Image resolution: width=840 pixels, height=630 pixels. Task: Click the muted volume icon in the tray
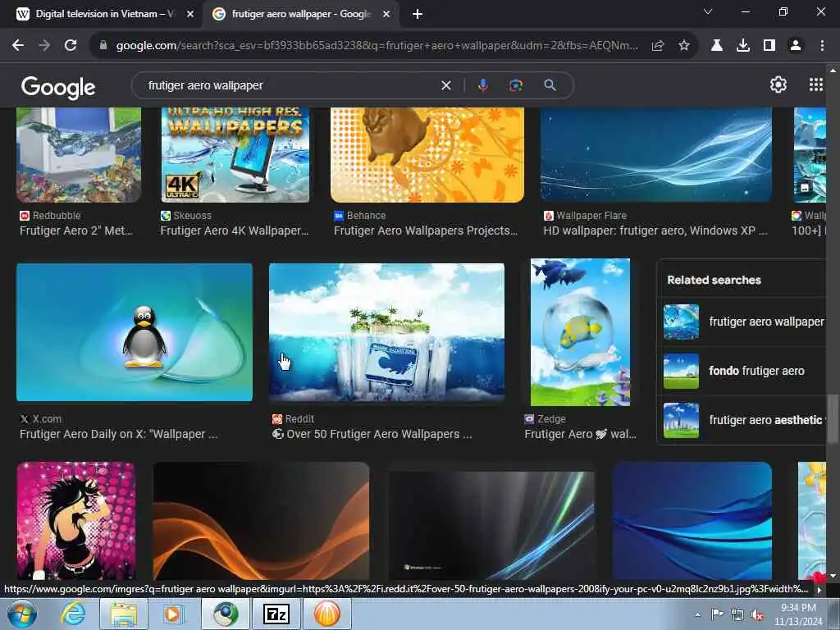757,615
